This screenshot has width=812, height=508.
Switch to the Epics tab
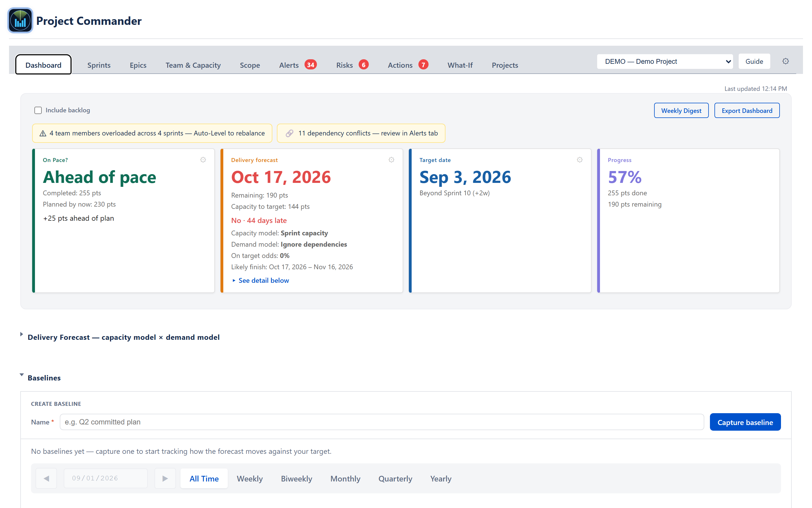pos(138,65)
